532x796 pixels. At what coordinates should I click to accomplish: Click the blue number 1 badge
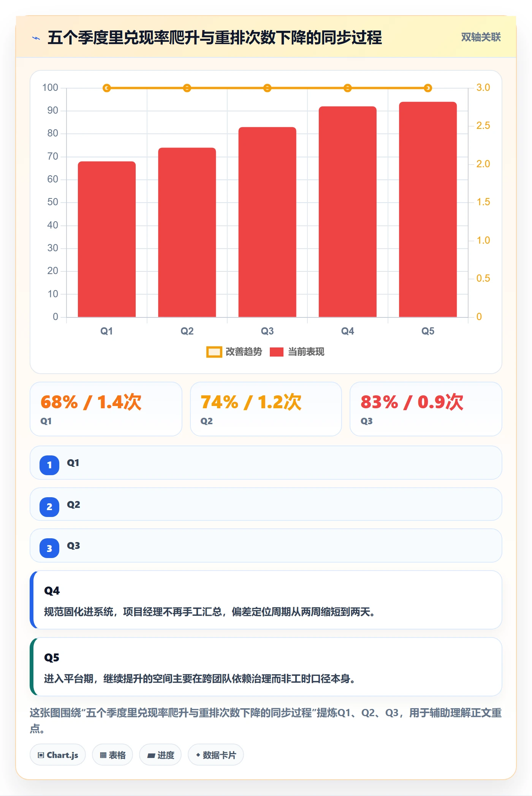(49, 465)
